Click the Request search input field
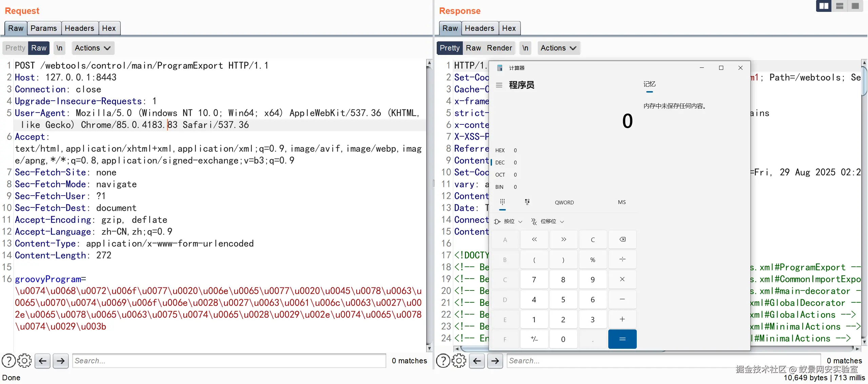This screenshot has width=868, height=384. click(229, 361)
